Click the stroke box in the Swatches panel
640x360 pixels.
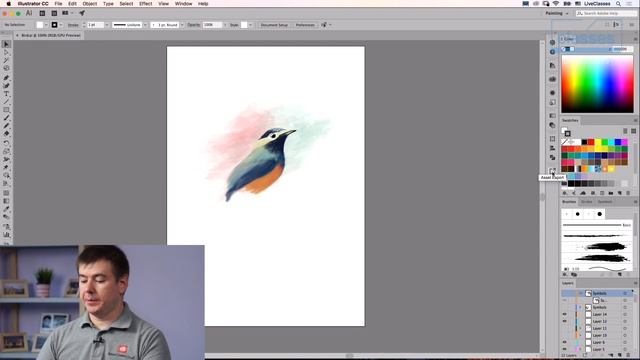click(x=567, y=133)
